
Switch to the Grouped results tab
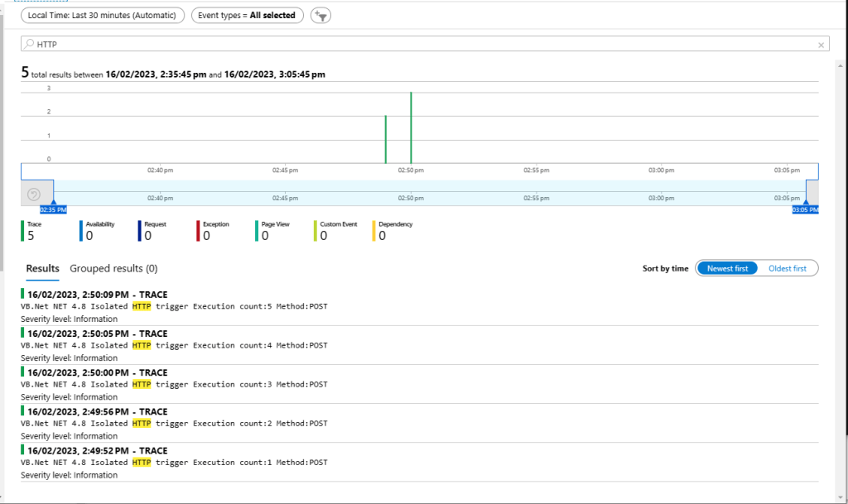point(113,268)
